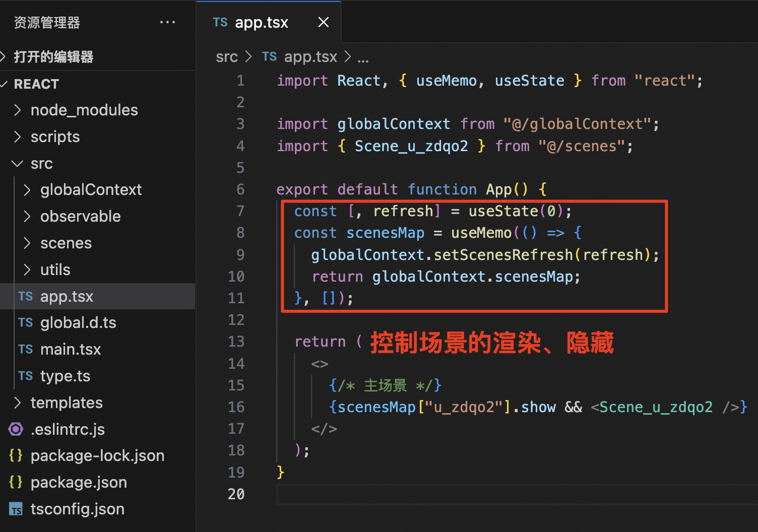This screenshot has height=532, width=758.
Task: Close the app.tsx editor tab
Action: [324, 22]
